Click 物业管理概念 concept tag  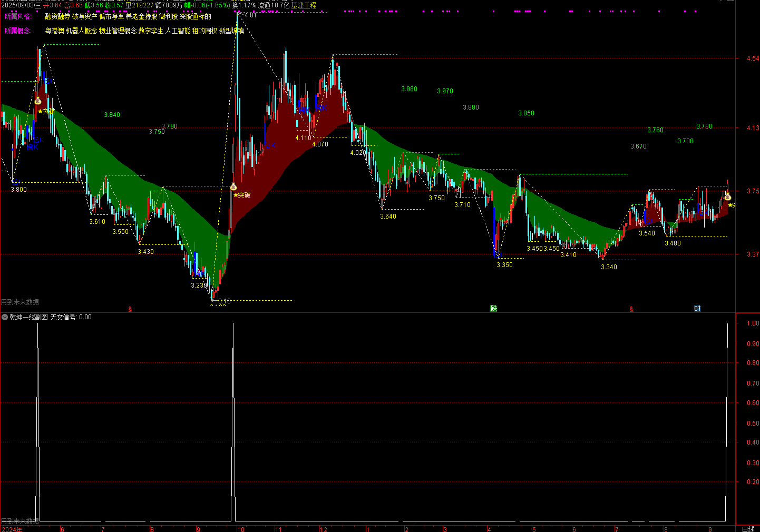click(118, 31)
